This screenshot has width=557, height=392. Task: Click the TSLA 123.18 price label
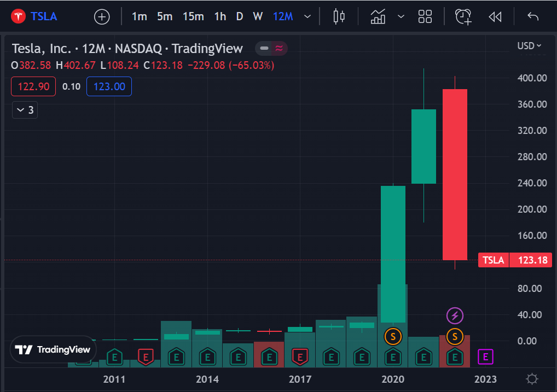[x=515, y=260]
